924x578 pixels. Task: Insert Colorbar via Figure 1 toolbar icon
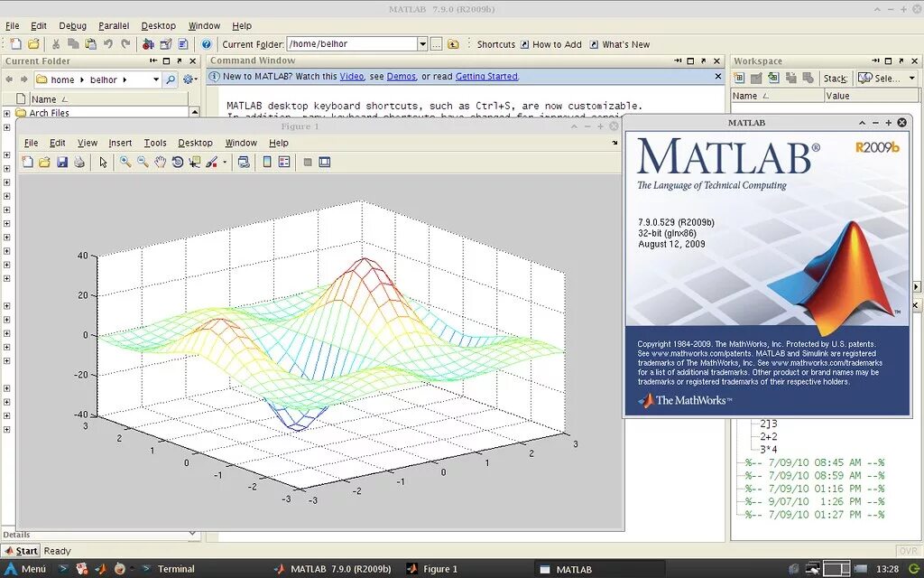click(267, 163)
